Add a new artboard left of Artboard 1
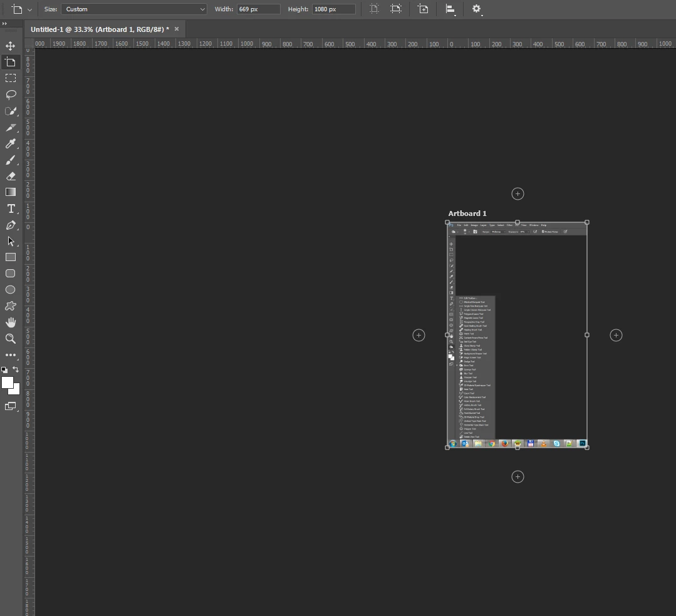This screenshot has height=616, width=676. (x=419, y=335)
